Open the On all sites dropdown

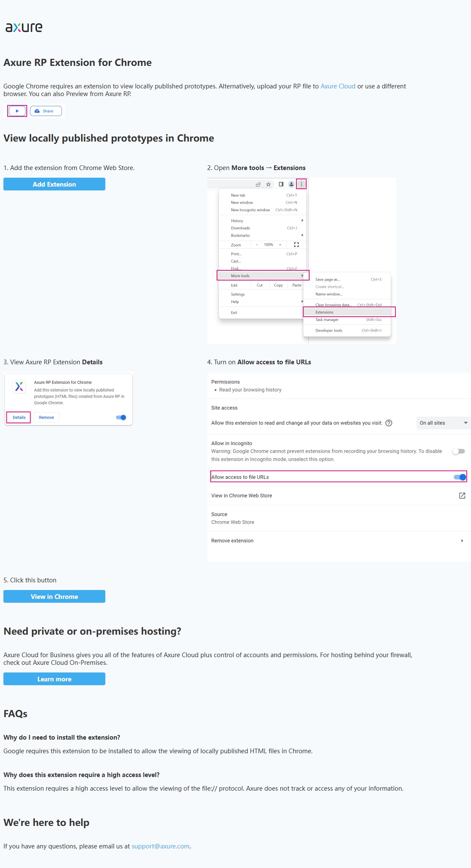(443, 423)
